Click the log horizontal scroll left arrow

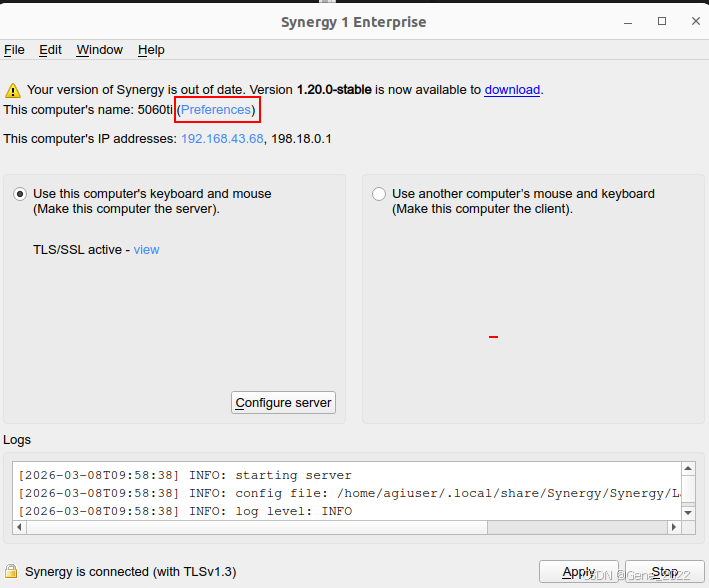click(x=19, y=527)
